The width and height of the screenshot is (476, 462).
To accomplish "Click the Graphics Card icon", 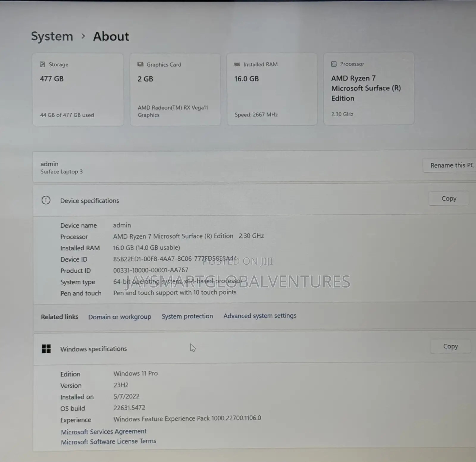I will 140,65.
